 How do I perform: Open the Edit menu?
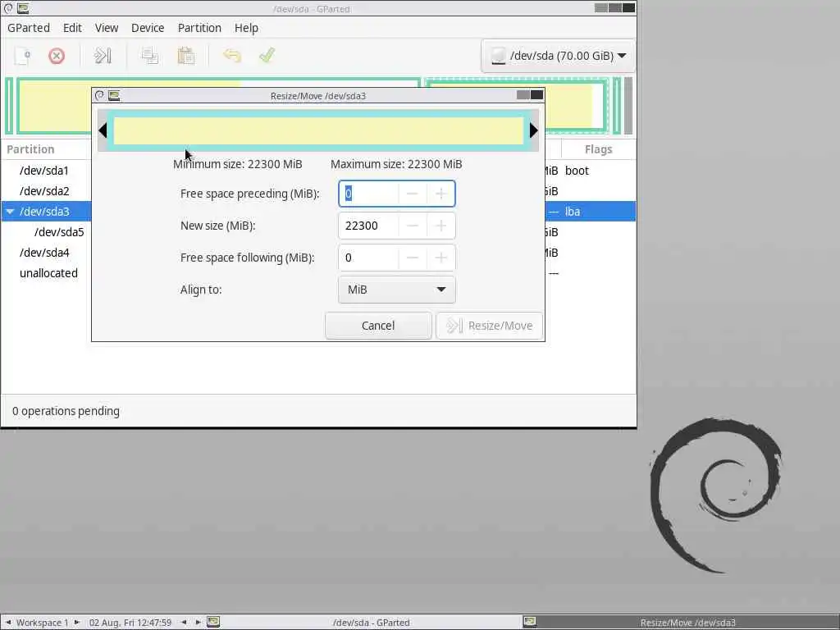[x=72, y=28]
